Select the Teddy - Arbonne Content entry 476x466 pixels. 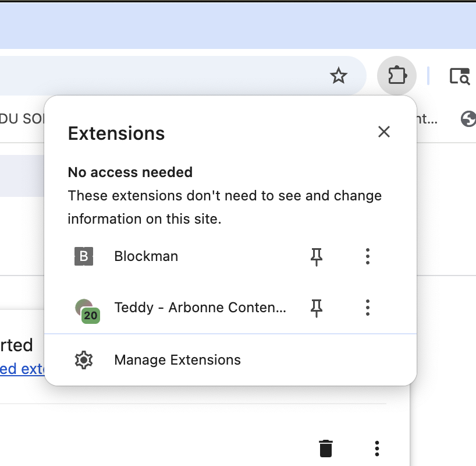pyautogui.click(x=200, y=308)
